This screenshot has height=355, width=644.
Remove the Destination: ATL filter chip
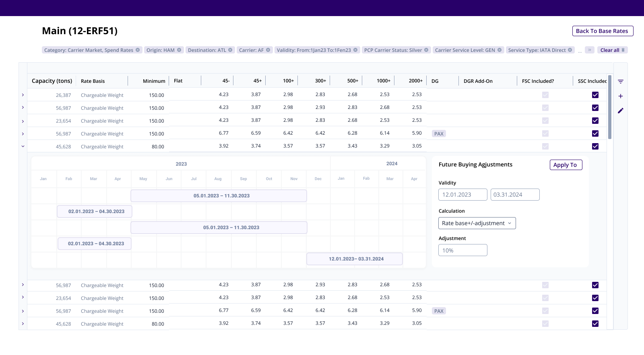[x=230, y=50]
